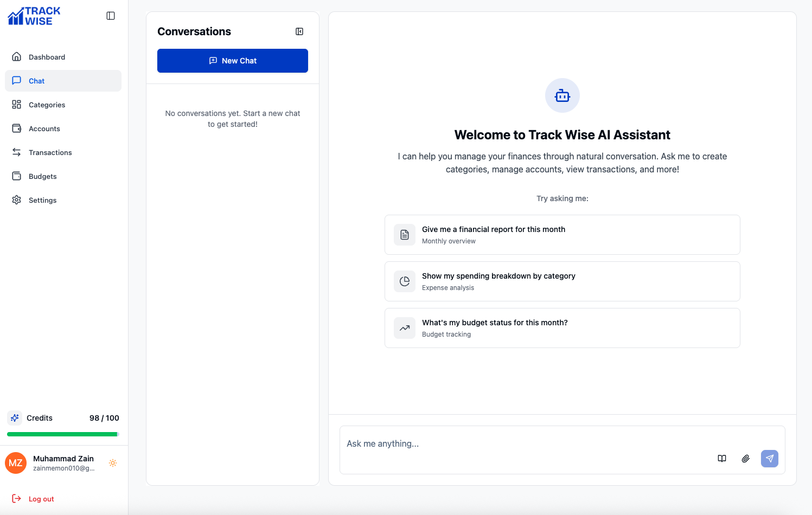Click the document icon beside financial report
812x515 pixels.
[405, 235]
